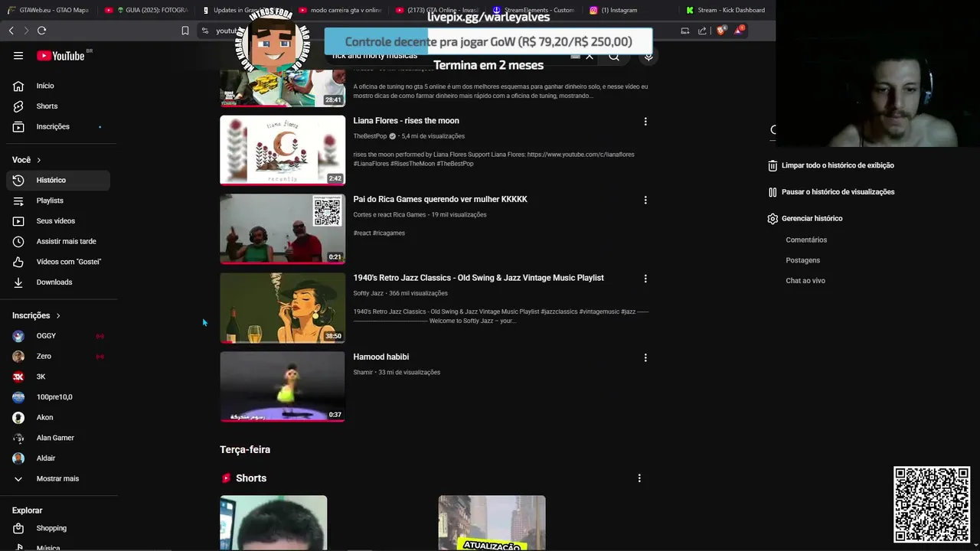The width and height of the screenshot is (980, 551).
Task: Open Pai do Rica Games video title
Action: pyautogui.click(x=440, y=200)
